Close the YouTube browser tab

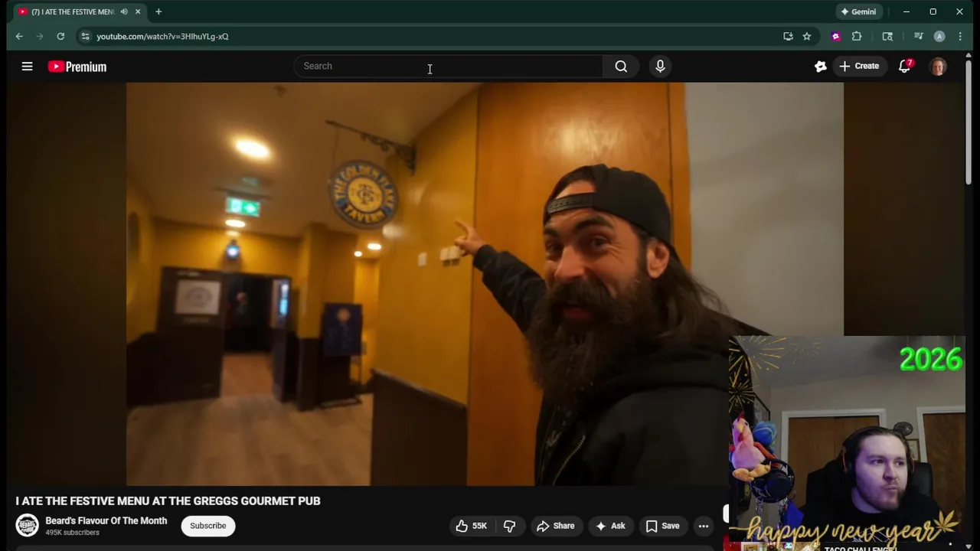138,11
